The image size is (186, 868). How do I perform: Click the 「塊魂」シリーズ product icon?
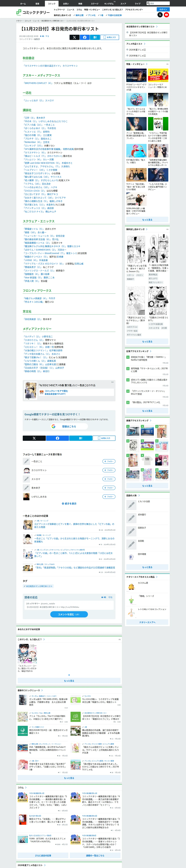(131, 600)
